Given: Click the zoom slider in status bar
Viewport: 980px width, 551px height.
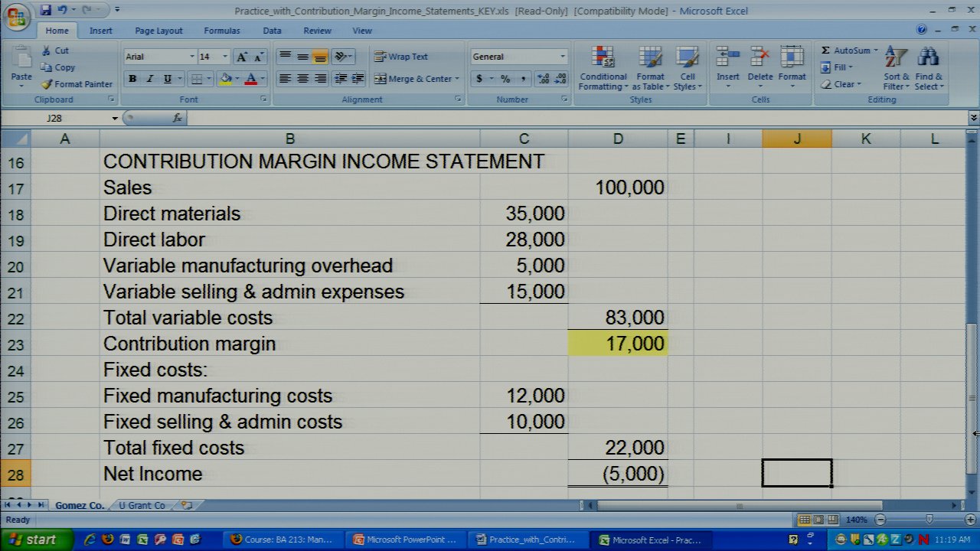Looking at the screenshot, I should (x=929, y=520).
